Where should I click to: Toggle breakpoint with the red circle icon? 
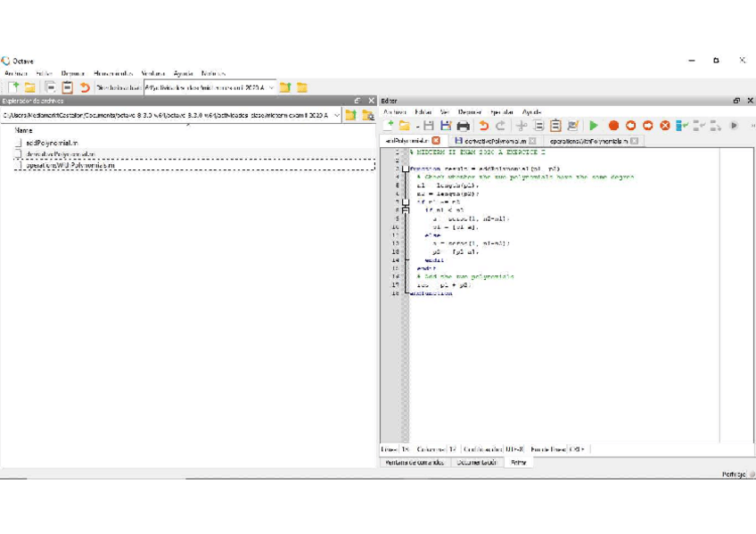[x=613, y=126]
